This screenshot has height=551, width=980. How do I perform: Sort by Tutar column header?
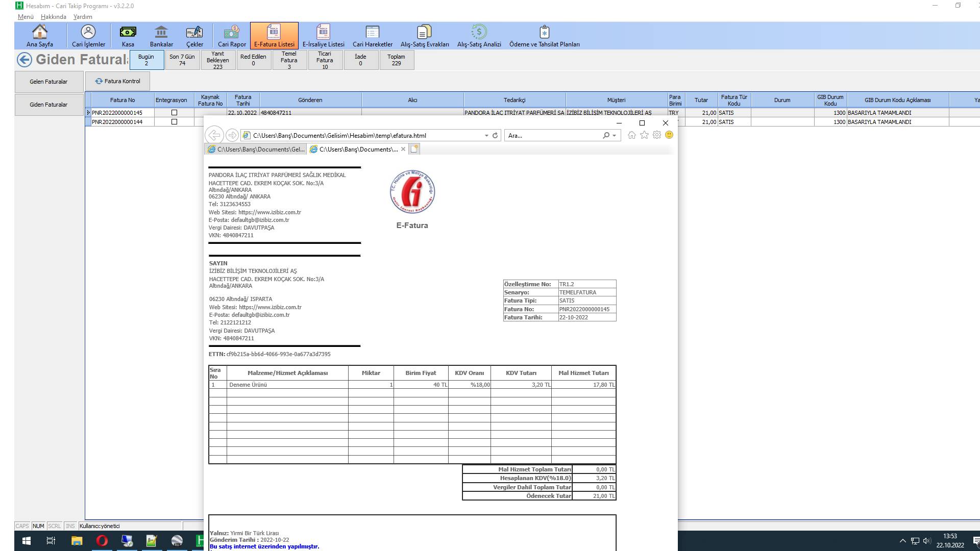click(701, 100)
